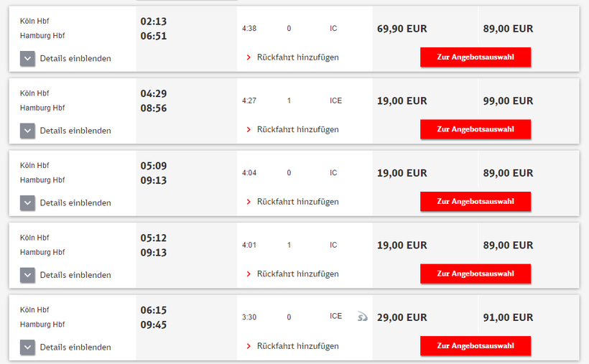Viewport: 589px width, 364px height.
Task: Click the red arrow icon for the 02:13 return trip
Action: click(x=249, y=57)
